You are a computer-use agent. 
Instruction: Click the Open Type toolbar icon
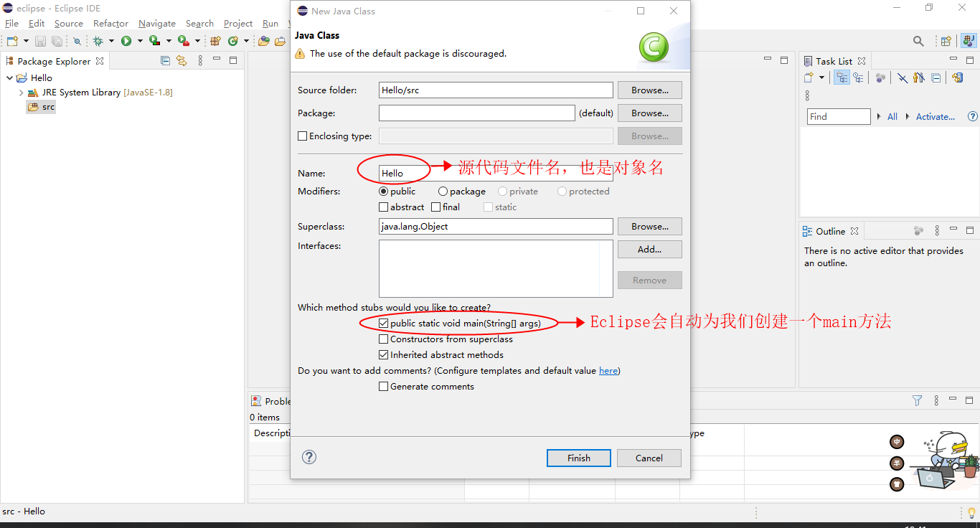click(264, 41)
